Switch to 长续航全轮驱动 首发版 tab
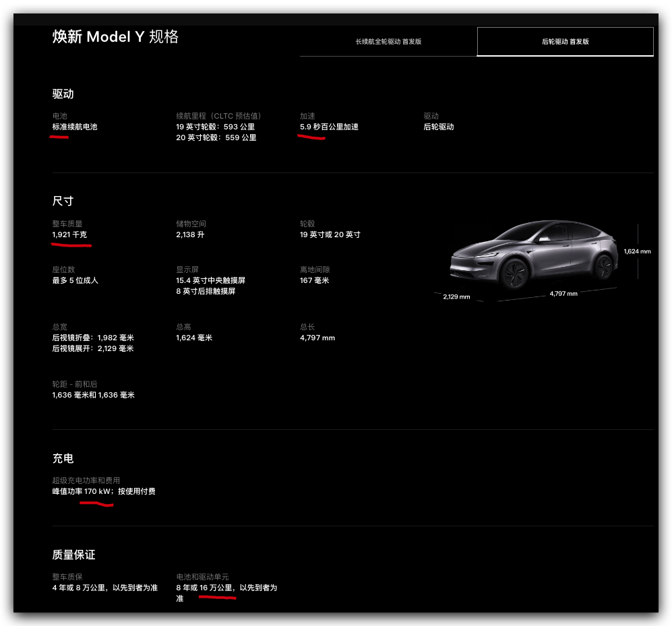This screenshot has height=626, width=672. pos(388,42)
